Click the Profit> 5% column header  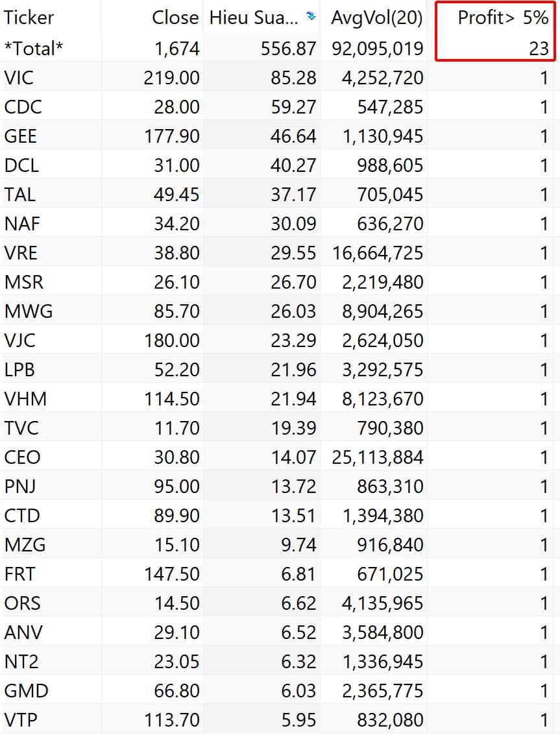[x=503, y=18]
